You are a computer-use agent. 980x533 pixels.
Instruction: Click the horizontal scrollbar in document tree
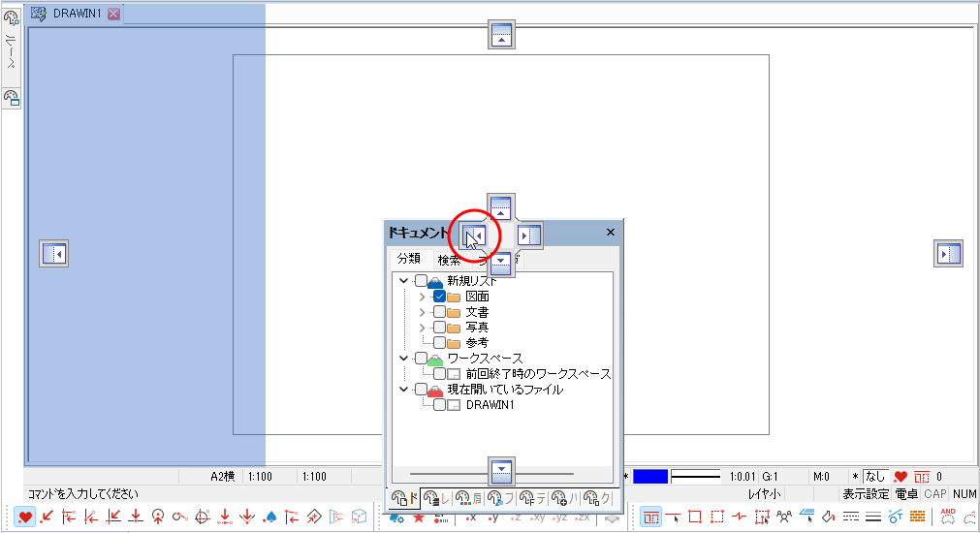pyautogui.click(x=502, y=474)
